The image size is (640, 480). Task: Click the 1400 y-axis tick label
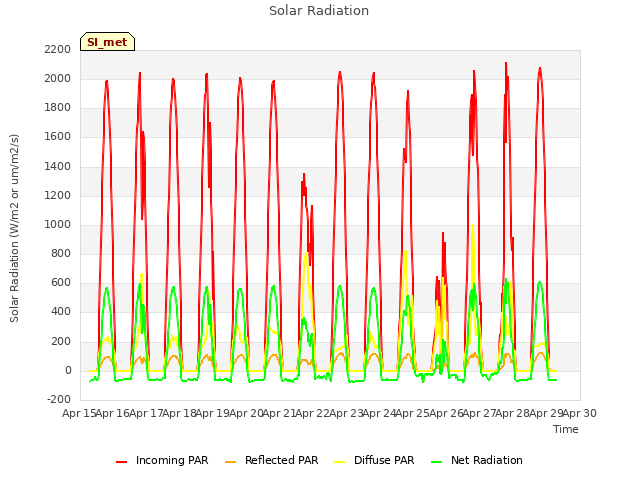pos(58,166)
